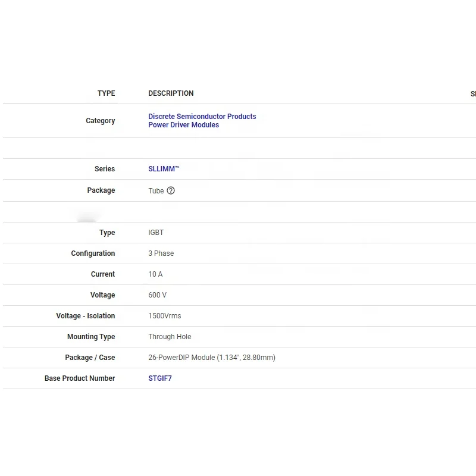Click the Base Product Number row label
Screen dimensions: 476x476
click(80, 378)
